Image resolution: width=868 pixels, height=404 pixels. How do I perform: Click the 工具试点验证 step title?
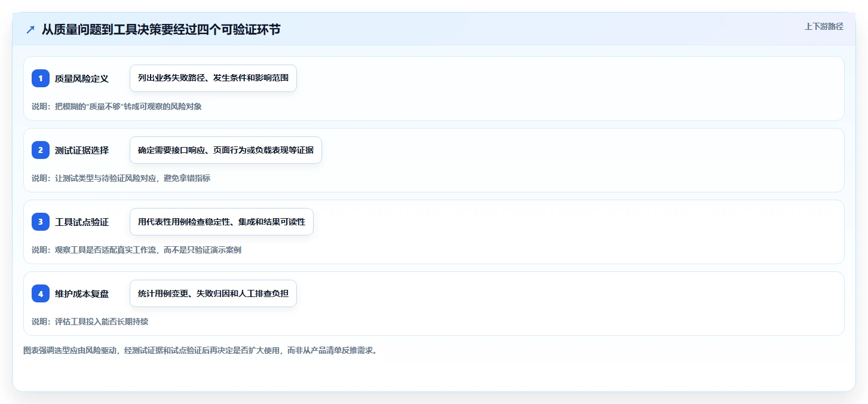pos(82,222)
